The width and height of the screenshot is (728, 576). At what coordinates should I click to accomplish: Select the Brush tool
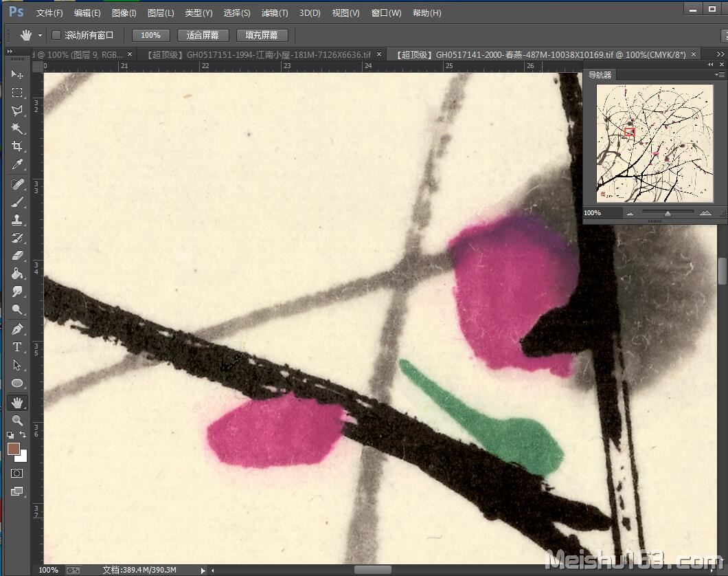point(17,202)
